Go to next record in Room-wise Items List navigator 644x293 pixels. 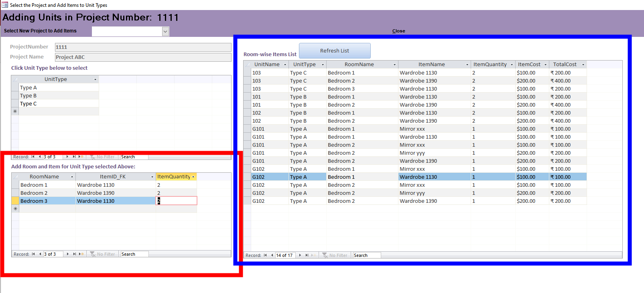pyautogui.click(x=300, y=255)
